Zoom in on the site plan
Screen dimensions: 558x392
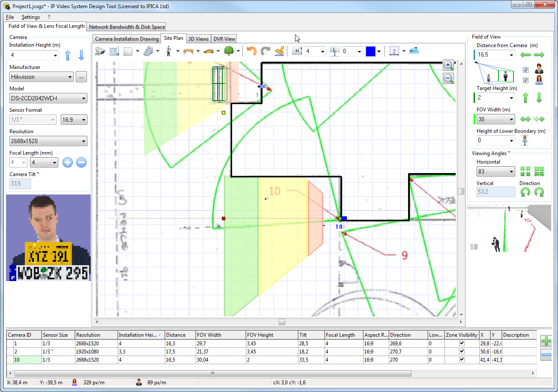(448, 65)
